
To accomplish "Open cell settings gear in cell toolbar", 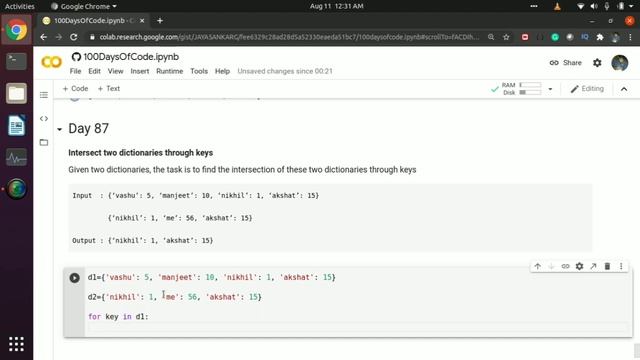I will [x=579, y=266].
